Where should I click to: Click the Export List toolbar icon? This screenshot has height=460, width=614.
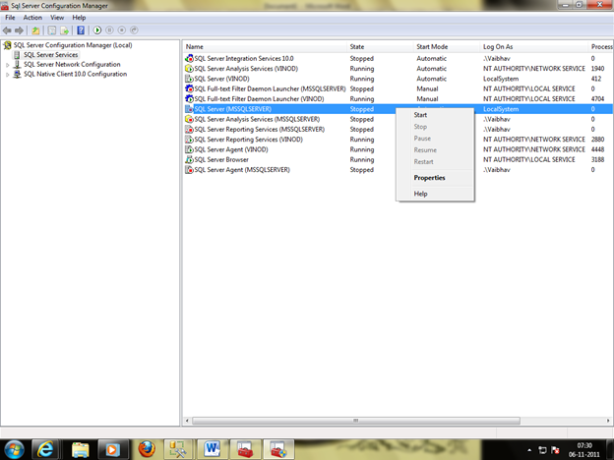pyautogui.click(x=65, y=30)
